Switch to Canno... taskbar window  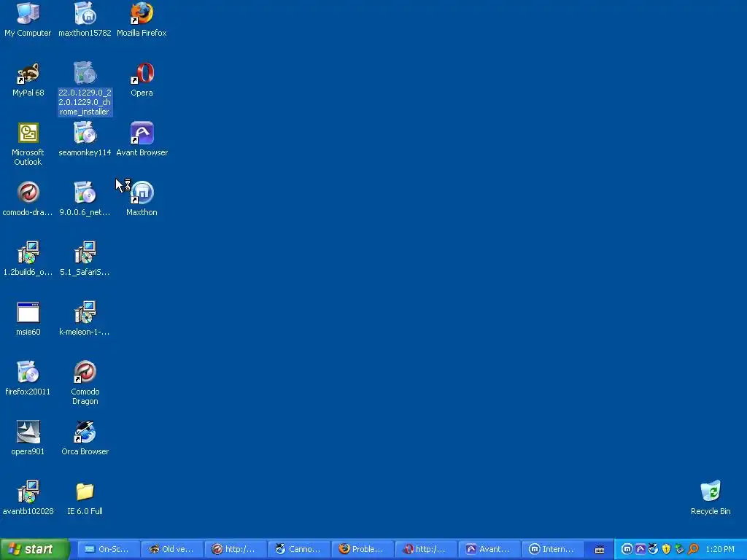[x=299, y=549]
